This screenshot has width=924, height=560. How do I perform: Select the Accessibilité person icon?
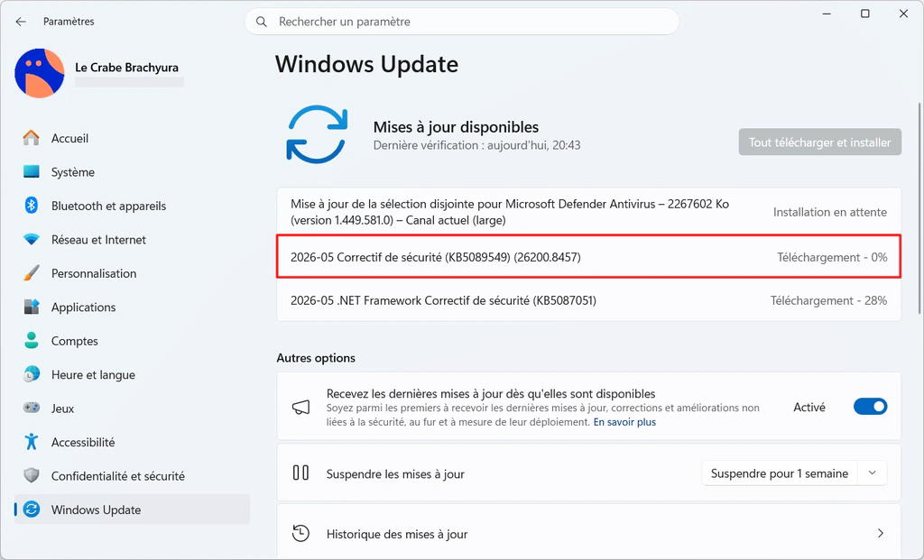click(32, 442)
